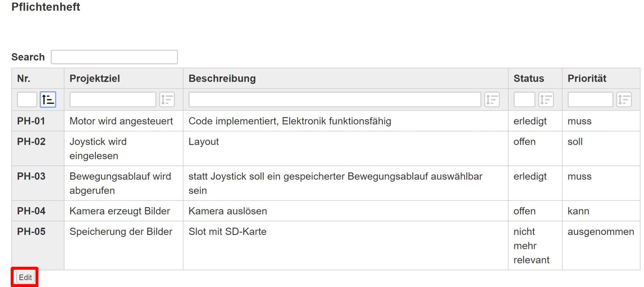The width and height of the screenshot is (644, 287).
Task: Click the Edit button below the table
Action: coord(25,277)
